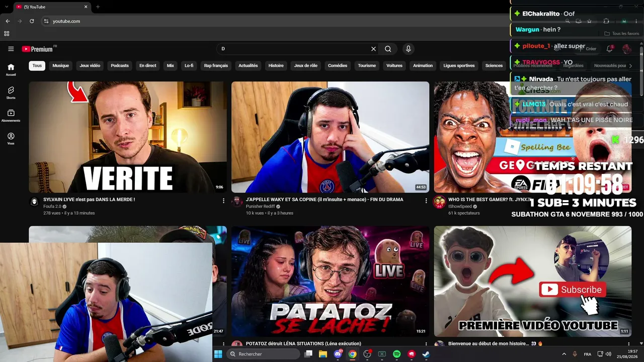Visit the IShowSpeed channel name
Image resolution: width=644 pixels, height=362 pixels.
click(x=459, y=207)
